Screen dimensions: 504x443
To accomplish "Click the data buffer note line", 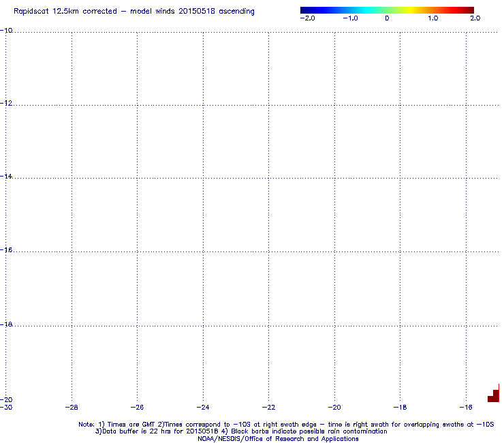I will click(241, 431).
